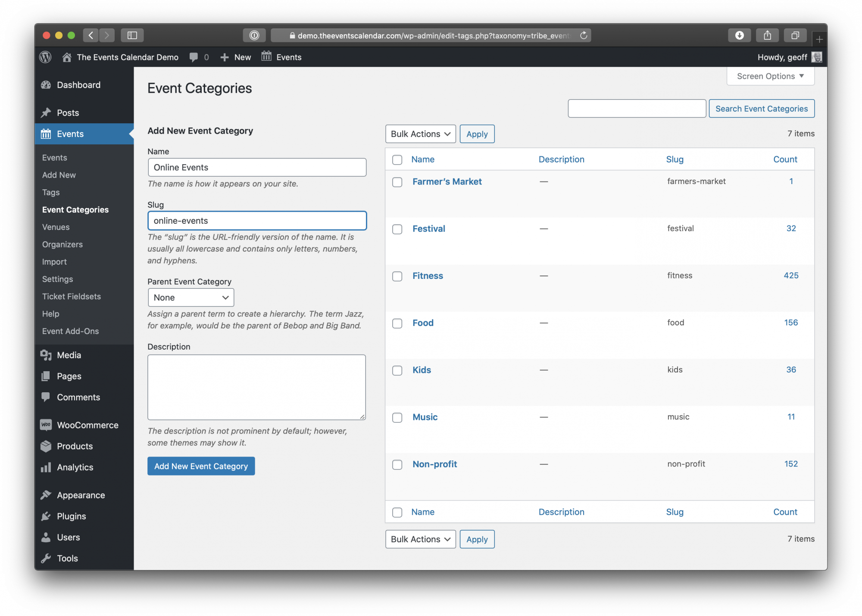This screenshot has height=616, width=862.
Task: Open Venues in Events submenu
Action: click(x=56, y=227)
